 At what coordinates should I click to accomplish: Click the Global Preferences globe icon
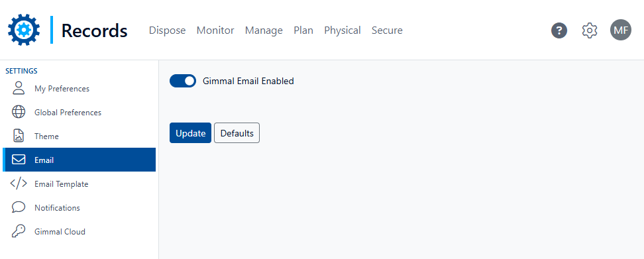pos(19,112)
